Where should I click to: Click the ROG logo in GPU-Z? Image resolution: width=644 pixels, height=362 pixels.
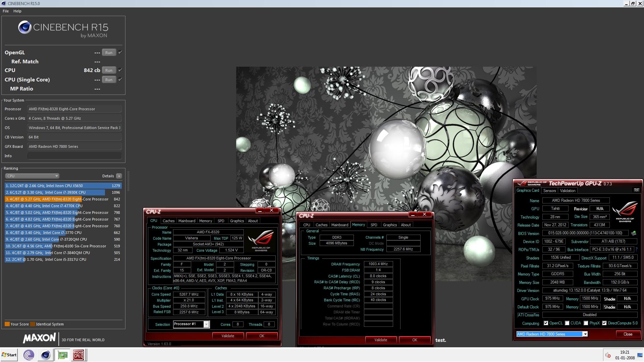tap(625, 212)
